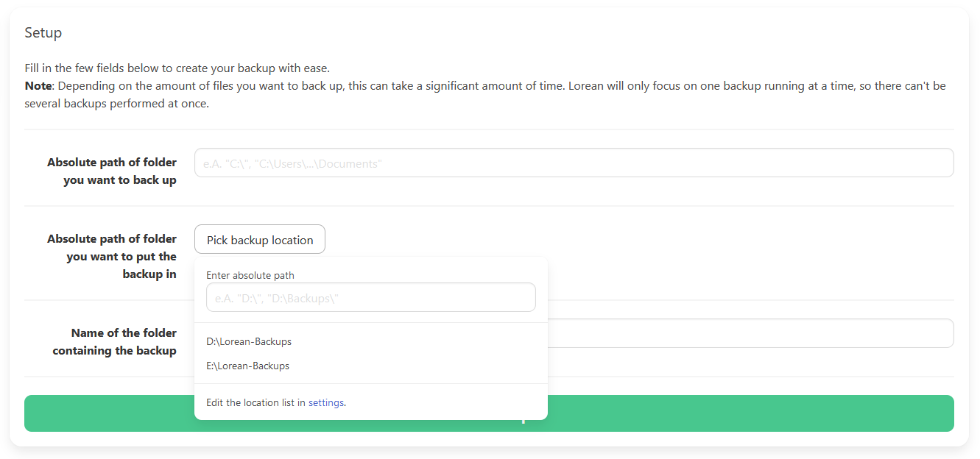This screenshot has height=459, width=980.
Task: Click the folder-to-back-up path field
Action: (x=574, y=163)
